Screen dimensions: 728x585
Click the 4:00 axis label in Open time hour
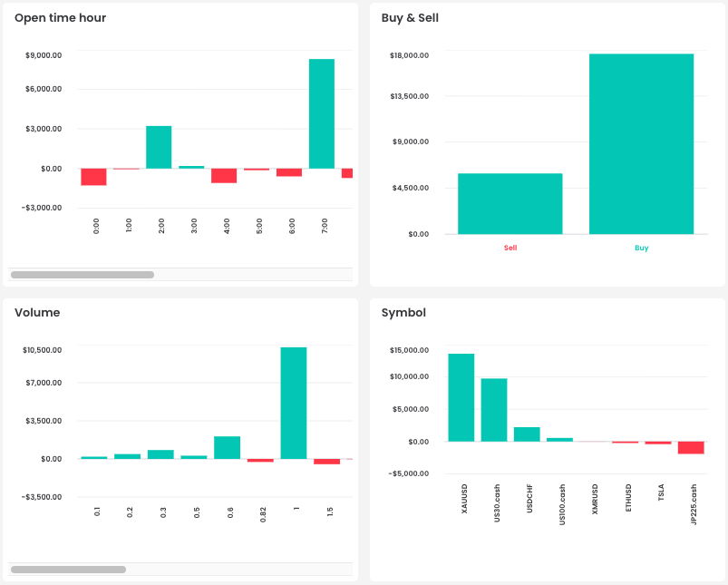click(226, 225)
